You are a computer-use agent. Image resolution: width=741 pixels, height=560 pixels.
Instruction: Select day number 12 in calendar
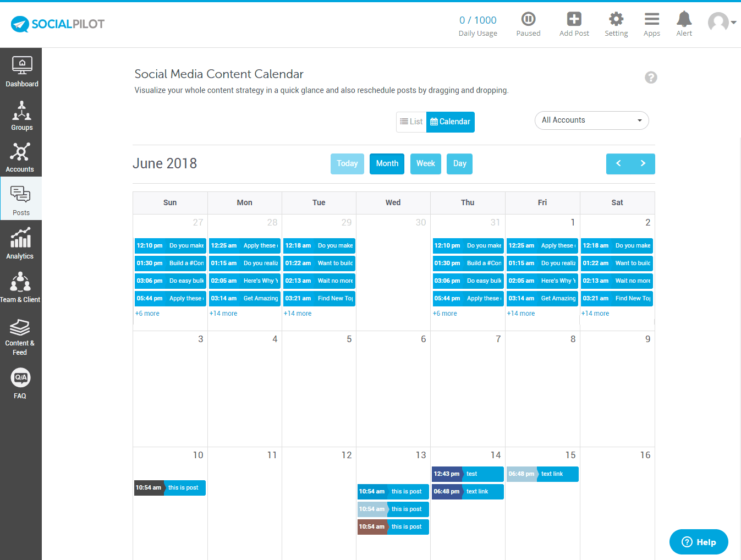coord(347,455)
